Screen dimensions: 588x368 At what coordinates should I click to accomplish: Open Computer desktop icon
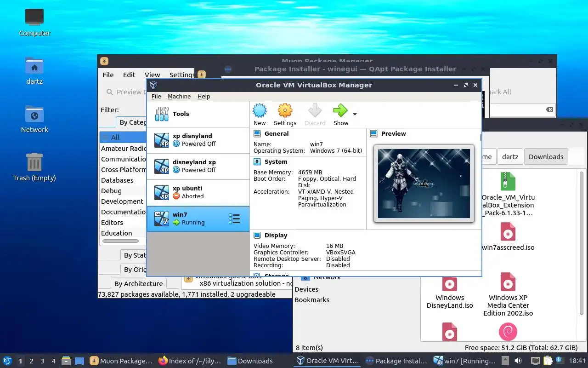point(34,17)
